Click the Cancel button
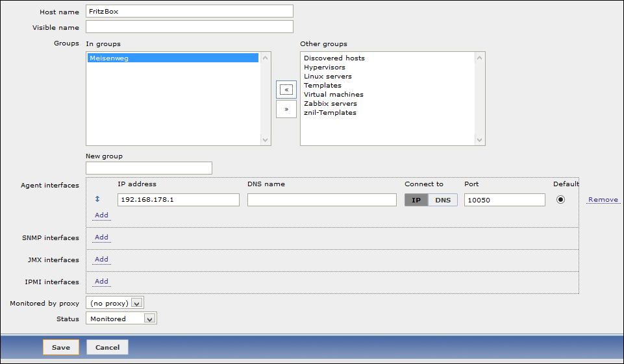624x364 pixels. click(107, 347)
